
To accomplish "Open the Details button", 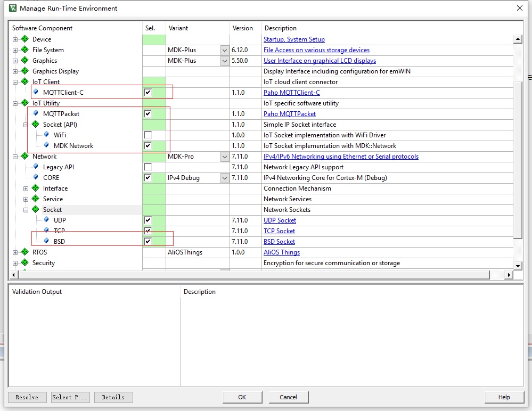I will click(x=113, y=397).
